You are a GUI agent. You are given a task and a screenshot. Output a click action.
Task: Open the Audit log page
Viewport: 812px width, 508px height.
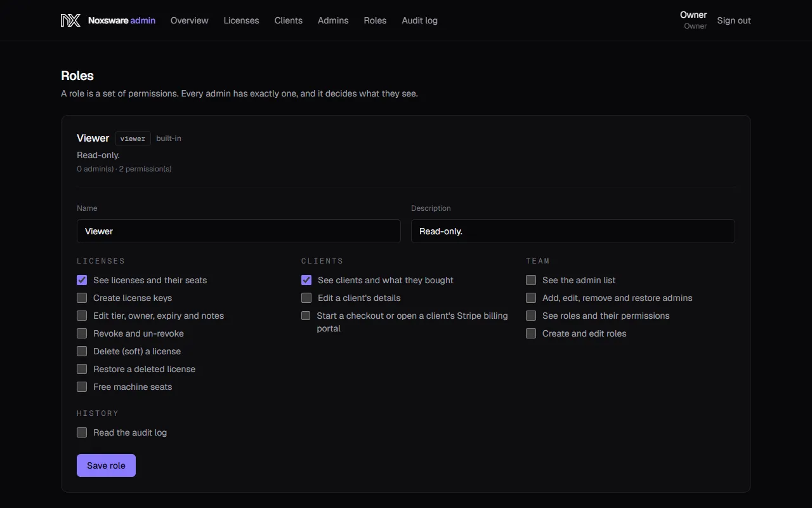click(x=419, y=20)
